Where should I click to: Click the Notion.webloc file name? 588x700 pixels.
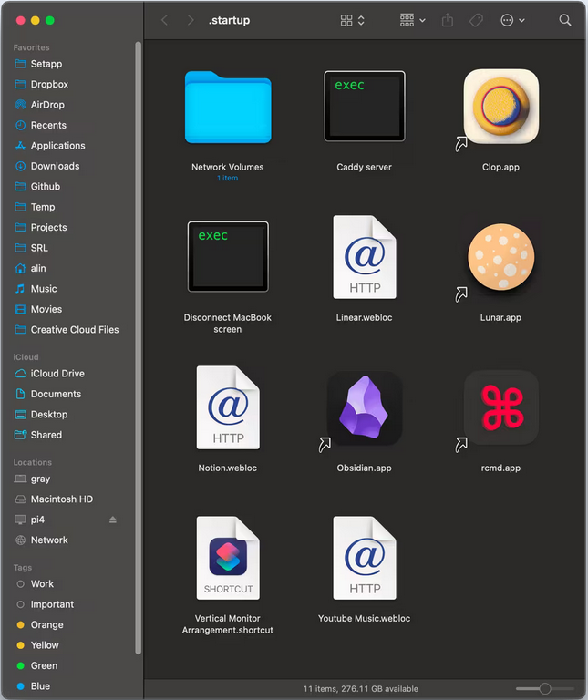(228, 468)
